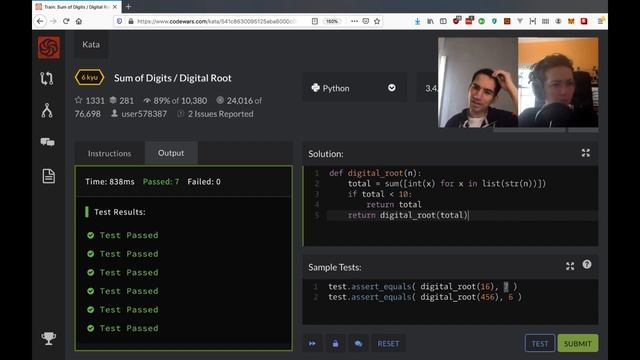Click the 6 kyu rank badge
Image resolution: width=640 pixels, height=360 pixels.
click(x=89, y=77)
